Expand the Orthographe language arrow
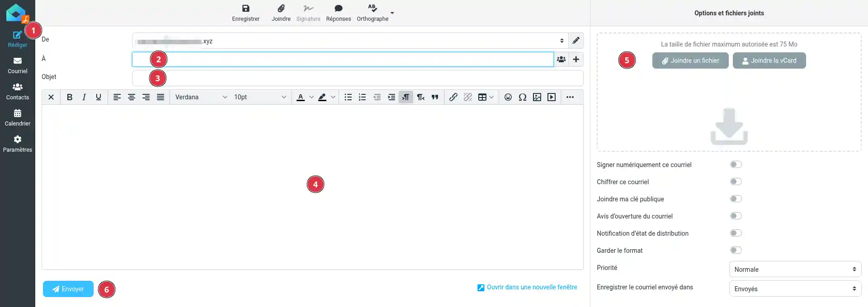The height and width of the screenshot is (307, 868). click(x=392, y=13)
